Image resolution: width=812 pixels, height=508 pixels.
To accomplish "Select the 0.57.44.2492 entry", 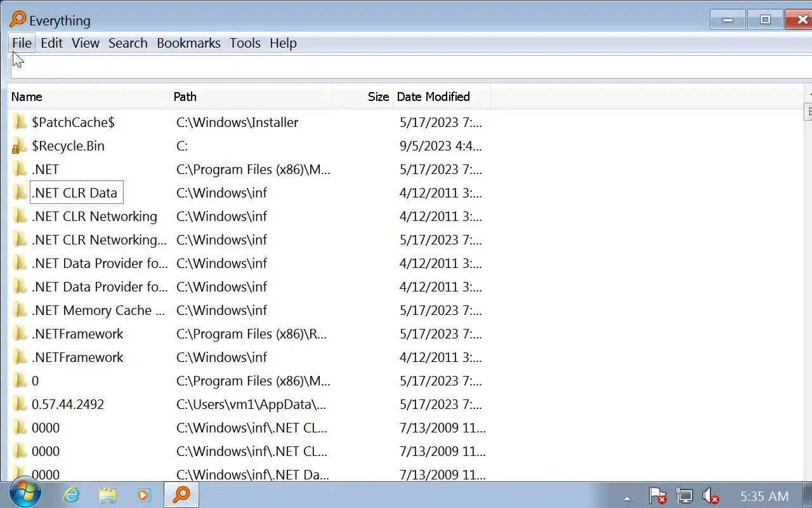I will click(x=68, y=404).
